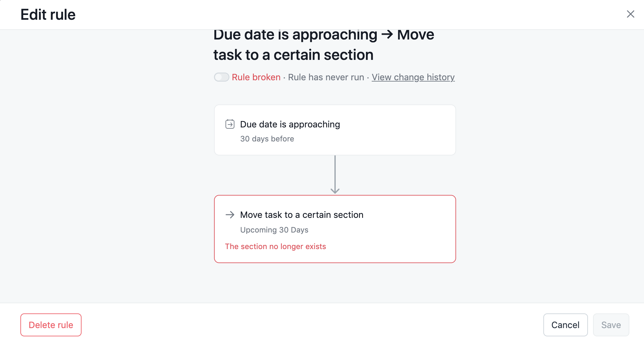Click the 30 days before subtitle
644x344 pixels.
[267, 139]
